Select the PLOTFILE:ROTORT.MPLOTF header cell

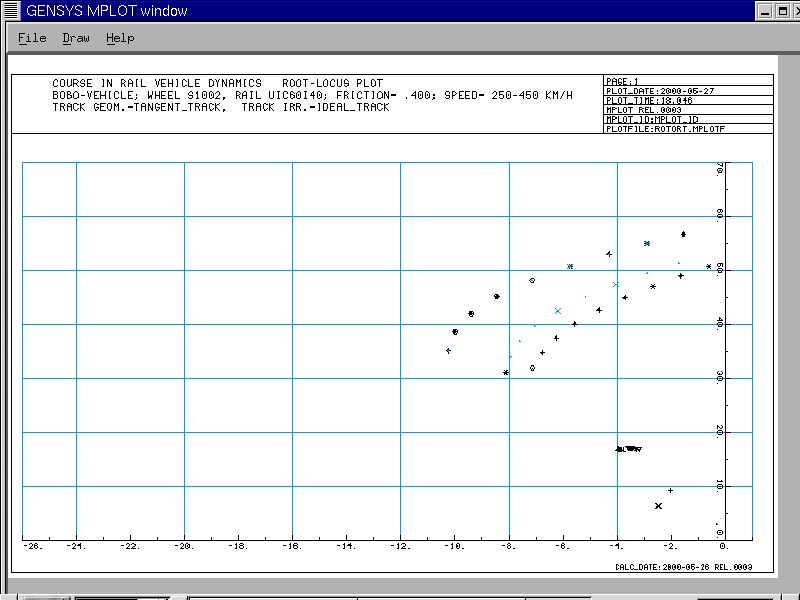pos(688,129)
